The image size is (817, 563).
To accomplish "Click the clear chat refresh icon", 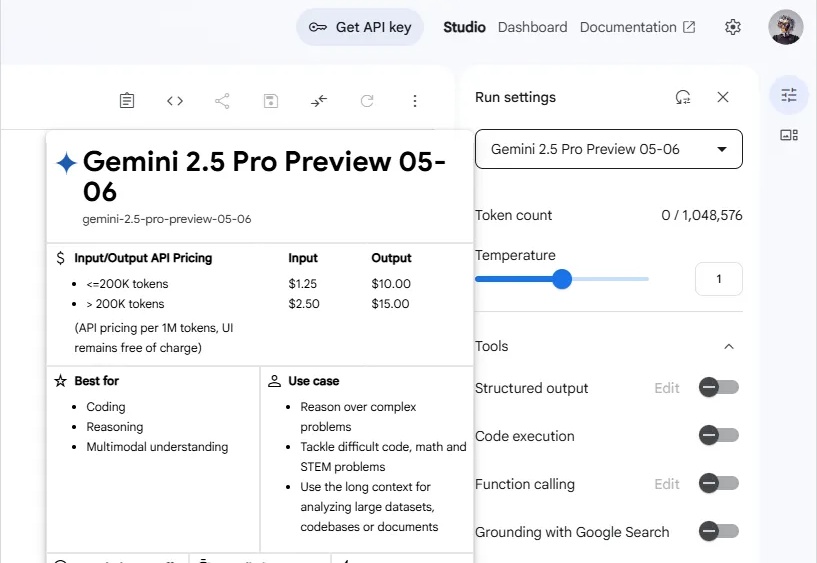I will click(x=367, y=101).
